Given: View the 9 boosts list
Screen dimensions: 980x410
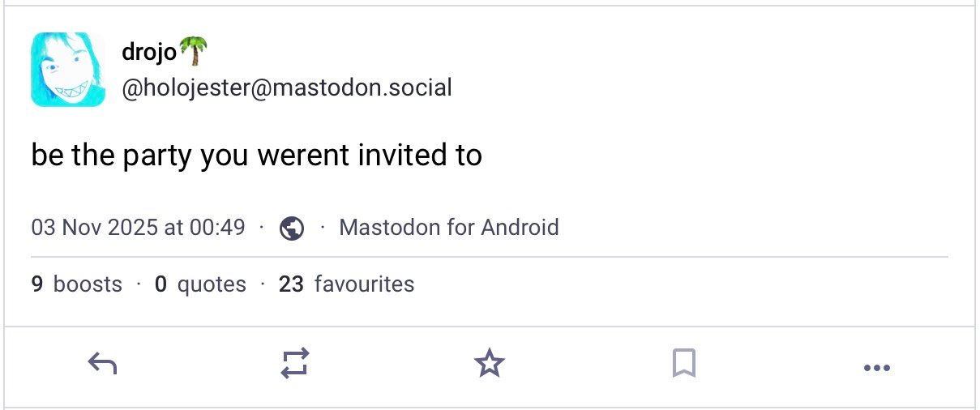Looking at the screenshot, I should 77,284.
